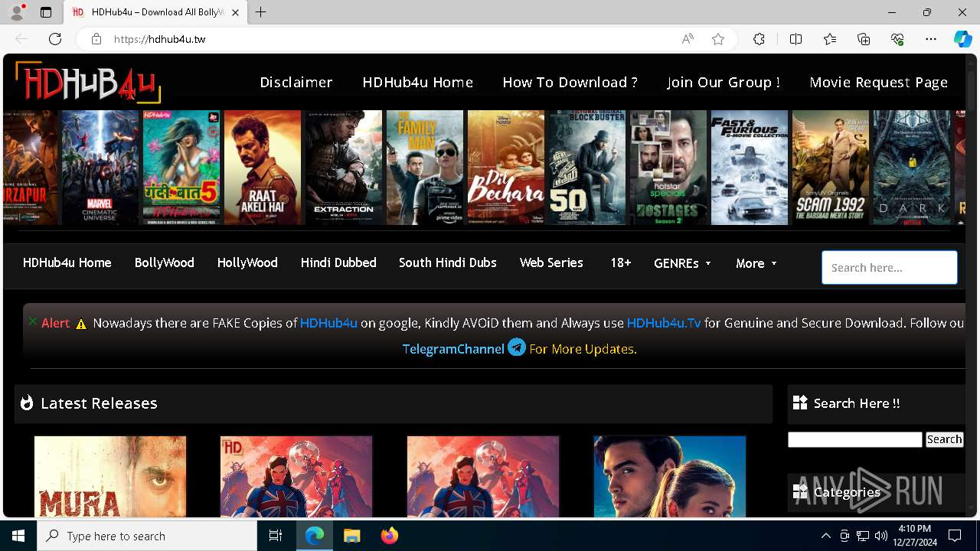Open the clock showing 4:10 PM
This screenshot has height=551, width=980.
[x=914, y=536]
